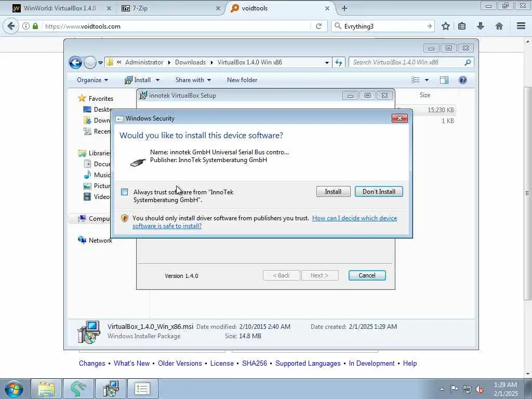Click the Firefox back arrow button
Screen dimensions: 532x399
coord(11,26)
